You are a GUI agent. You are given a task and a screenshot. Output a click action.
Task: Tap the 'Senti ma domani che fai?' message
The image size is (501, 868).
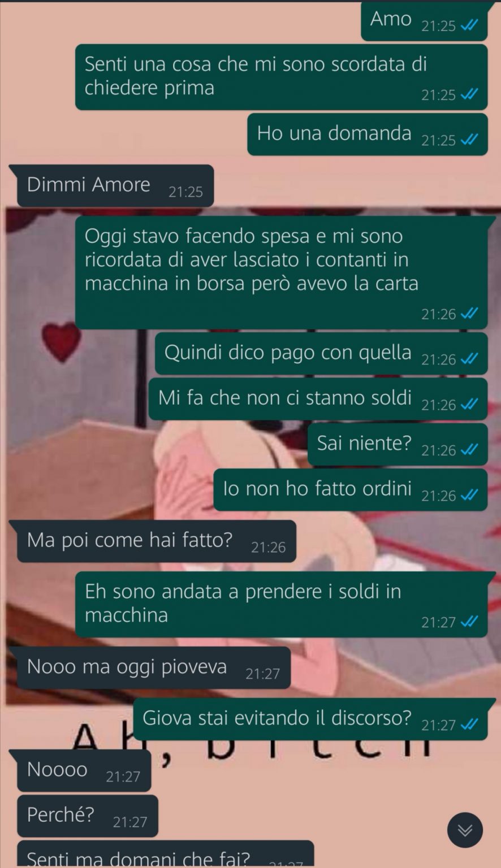coord(166,854)
